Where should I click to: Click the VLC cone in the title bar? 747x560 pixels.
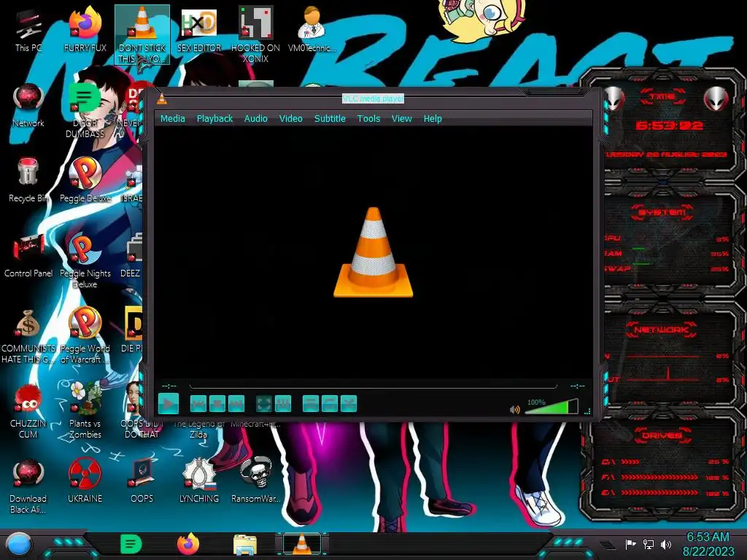(x=162, y=98)
